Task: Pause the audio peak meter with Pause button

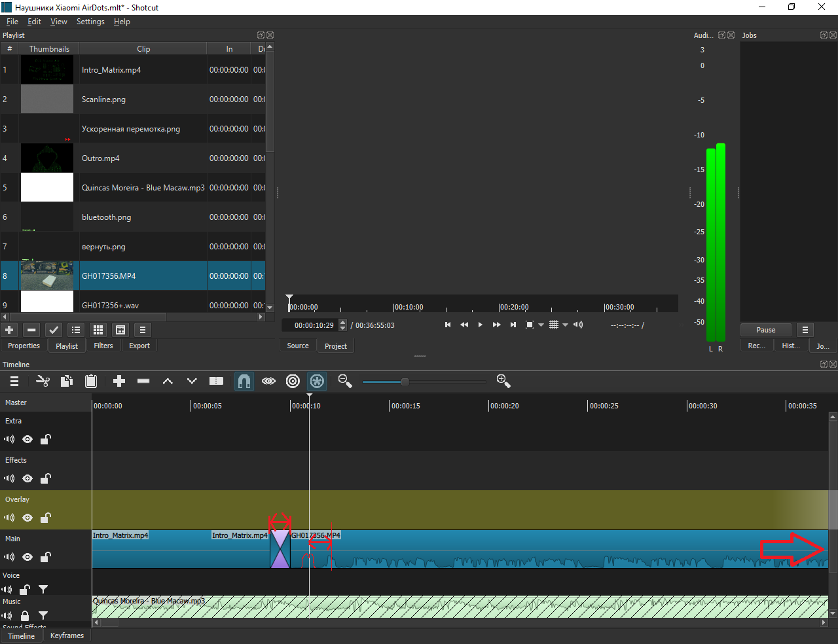Action: [765, 329]
